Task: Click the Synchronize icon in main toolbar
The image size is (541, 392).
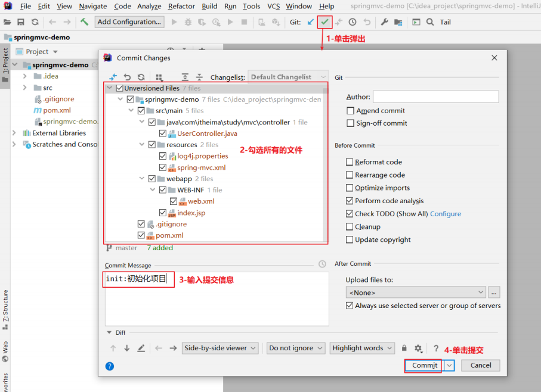Action: [x=35, y=22]
